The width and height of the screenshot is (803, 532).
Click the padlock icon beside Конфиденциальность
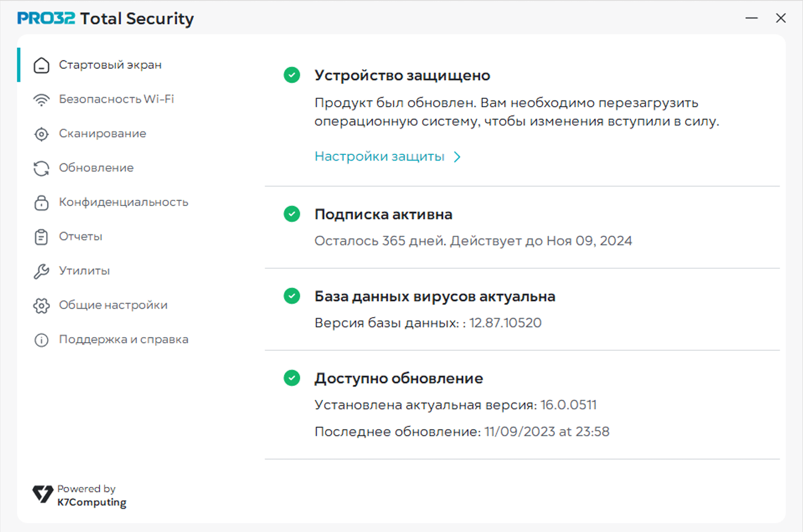tap(41, 203)
